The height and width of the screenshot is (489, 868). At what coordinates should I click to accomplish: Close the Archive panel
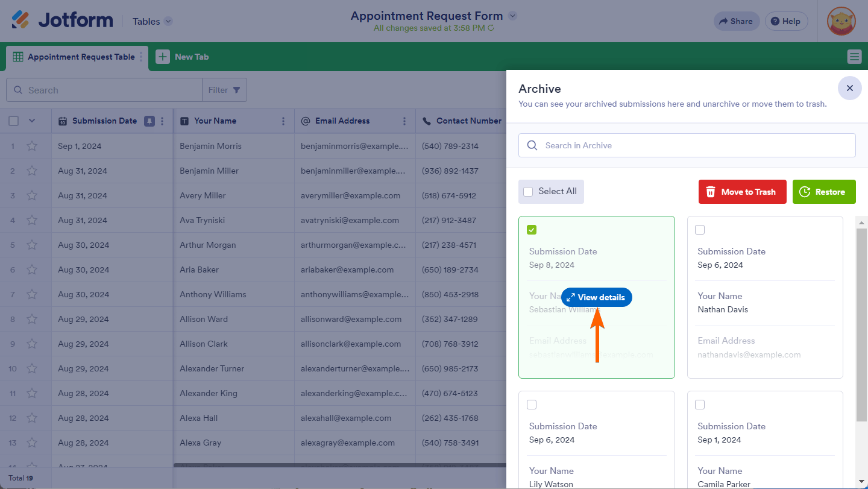[x=850, y=88]
